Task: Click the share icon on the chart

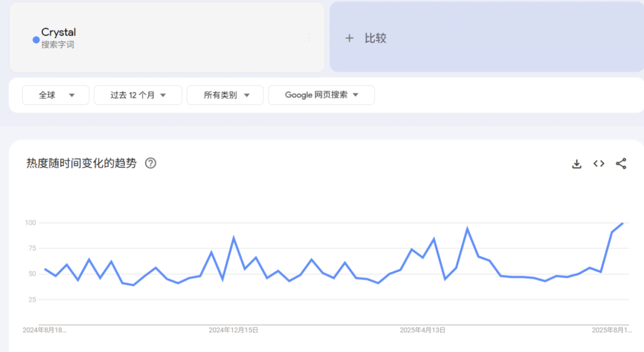Action: tap(621, 164)
